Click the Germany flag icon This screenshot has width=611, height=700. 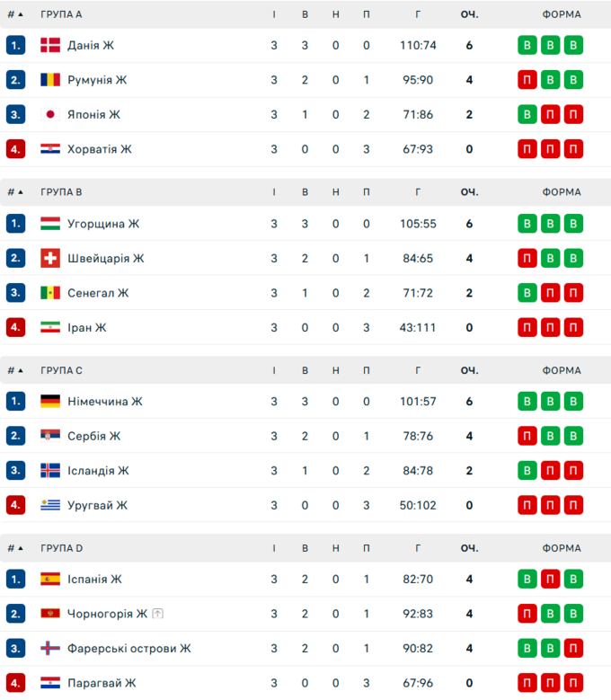[x=50, y=402]
